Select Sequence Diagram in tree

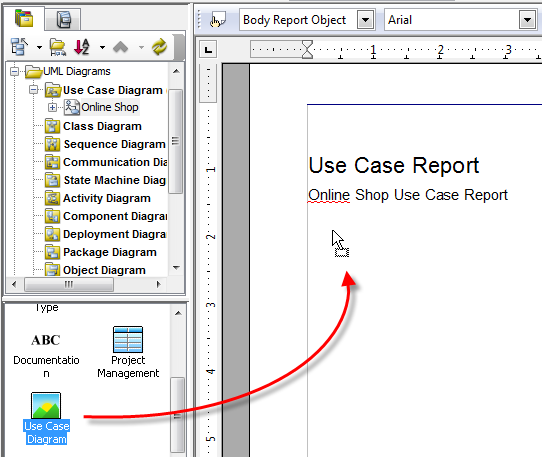coord(114,144)
